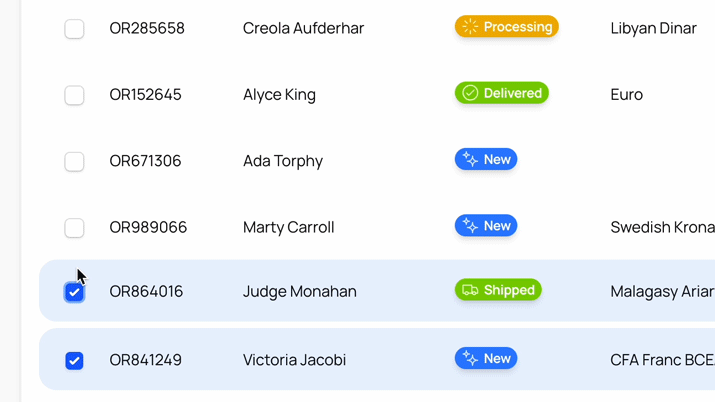Click the Processing status badge
715x402 pixels.
(x=507, y=27)
